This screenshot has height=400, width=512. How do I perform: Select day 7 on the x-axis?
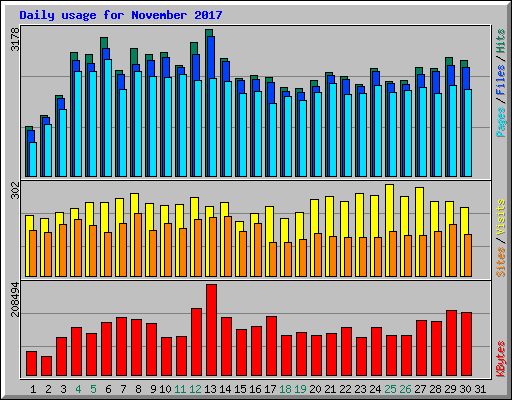coord(123,389)
